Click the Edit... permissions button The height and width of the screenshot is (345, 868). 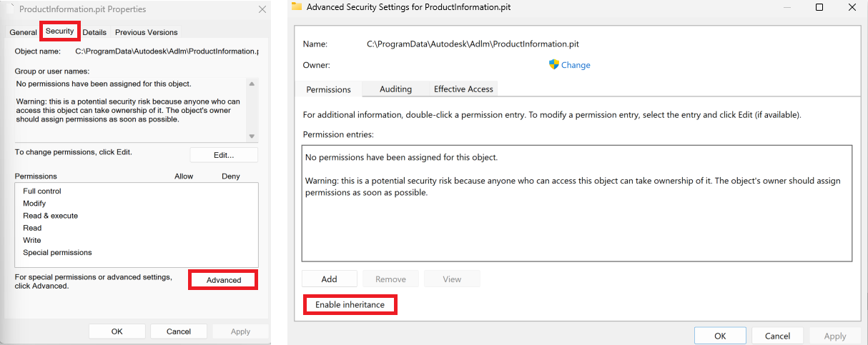224,155
